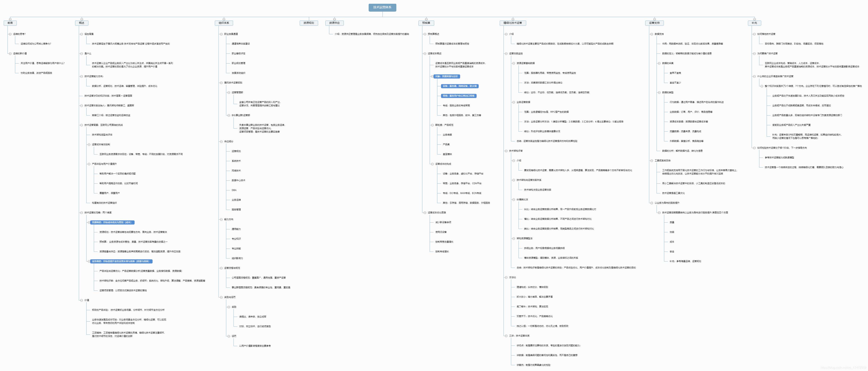The image size is (868, 371).
Task: Click the 协助业务发展,改进产品或服务 node
Action: pyautogui.click(x=36, y=73)
